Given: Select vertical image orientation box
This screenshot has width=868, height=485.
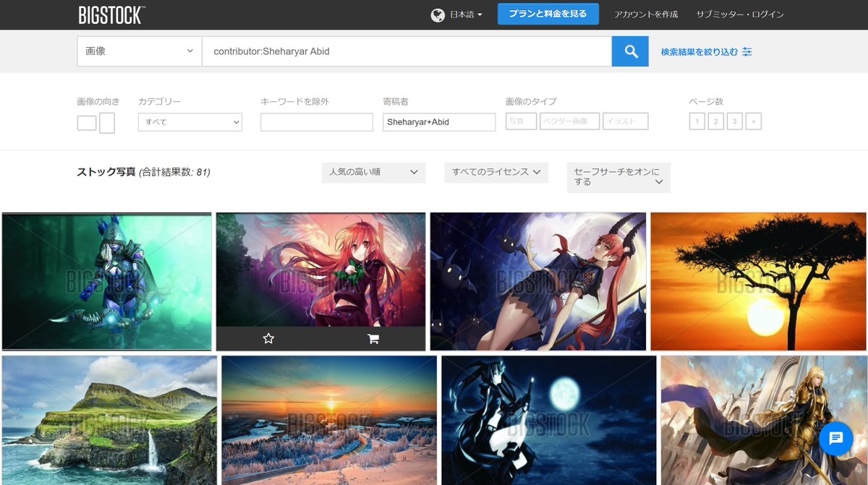Looking at the screenshot, I should 107,123.
